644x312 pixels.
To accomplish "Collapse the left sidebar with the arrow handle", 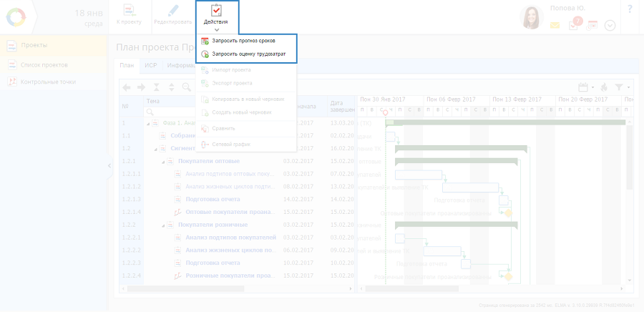I will pyautogui.click(x=109, y=166).
